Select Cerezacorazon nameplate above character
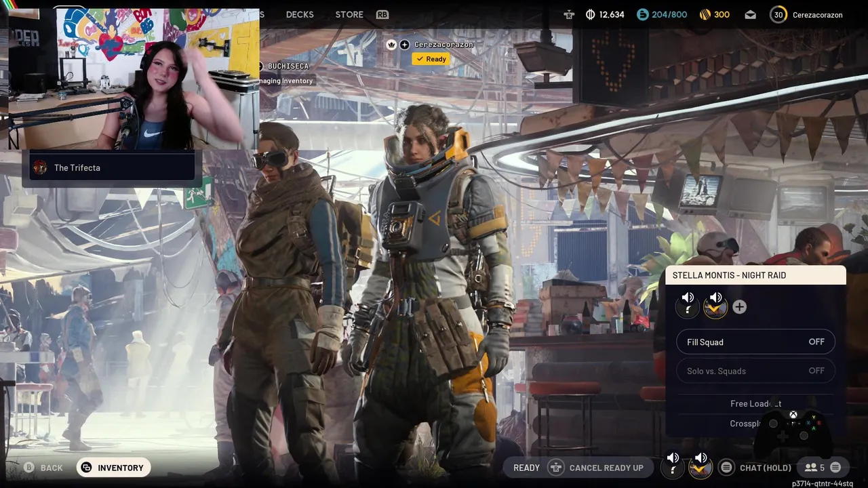The width and height of the screenshot is (868, 488). click(444, 45)
